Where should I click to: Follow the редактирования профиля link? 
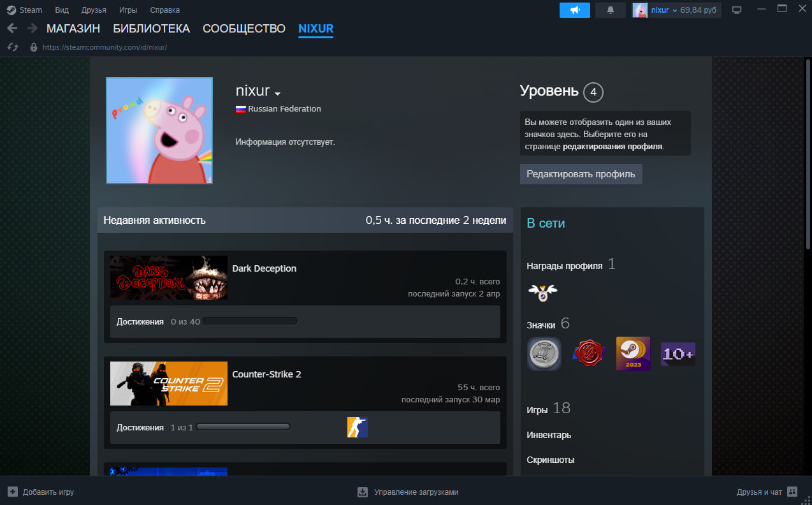pos(613,146)
